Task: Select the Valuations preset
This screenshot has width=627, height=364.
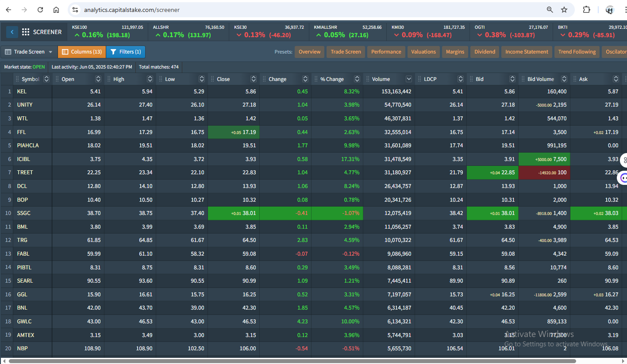Action: 423,52
